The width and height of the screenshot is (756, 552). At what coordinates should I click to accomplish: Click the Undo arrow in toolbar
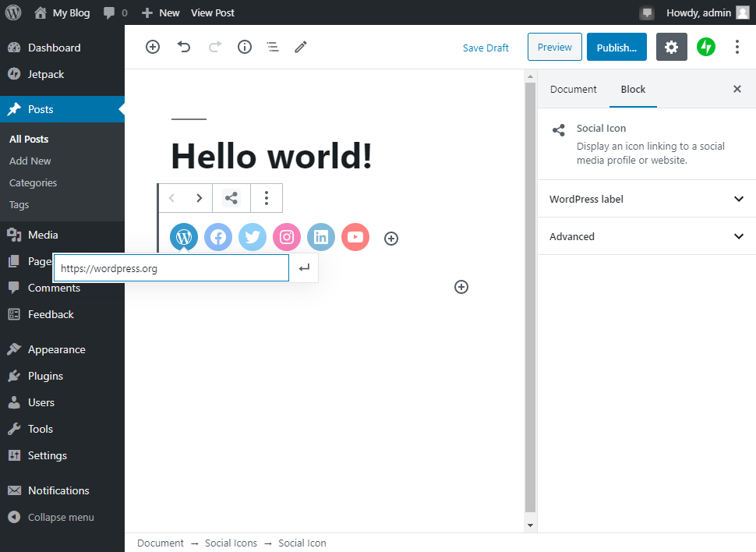pyautogui.click(x=184, y=47)
